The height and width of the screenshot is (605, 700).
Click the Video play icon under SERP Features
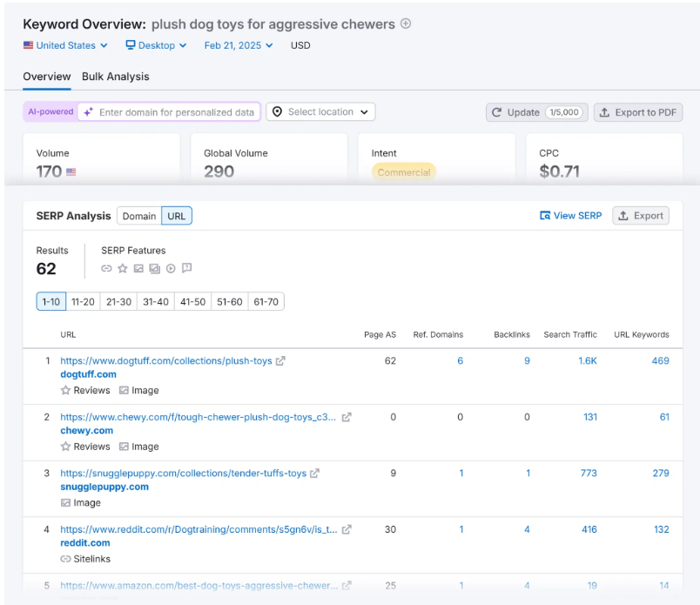click(x=171, y=268)
